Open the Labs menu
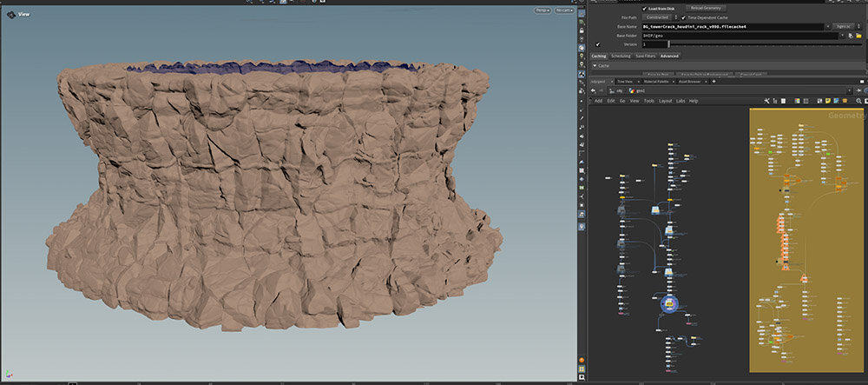 pos(680,101)
